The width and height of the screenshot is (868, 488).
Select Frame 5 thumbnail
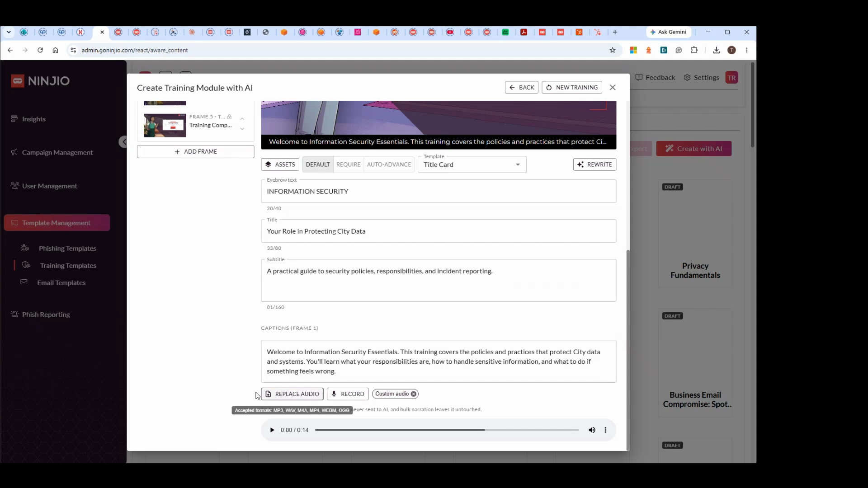click(x=165, y=125)
